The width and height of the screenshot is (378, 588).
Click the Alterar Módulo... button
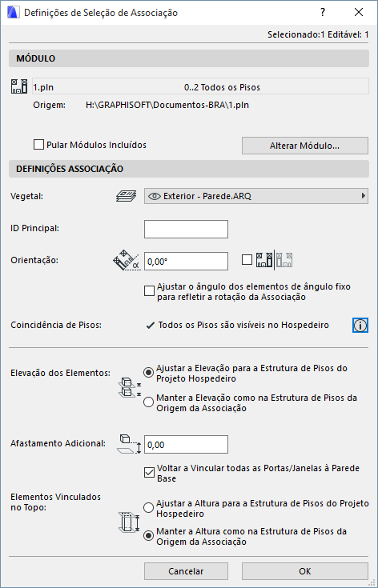[x=305, y=146]
